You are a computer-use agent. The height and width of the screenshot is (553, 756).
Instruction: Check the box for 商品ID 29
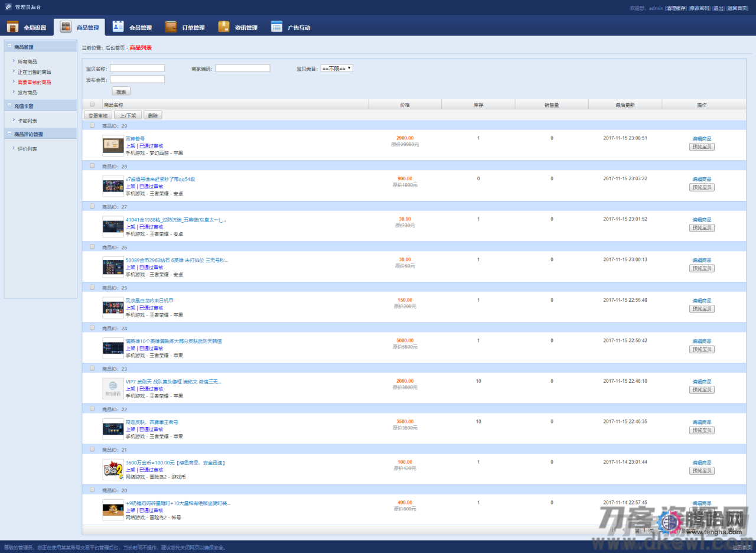click(x=92, y=125)
